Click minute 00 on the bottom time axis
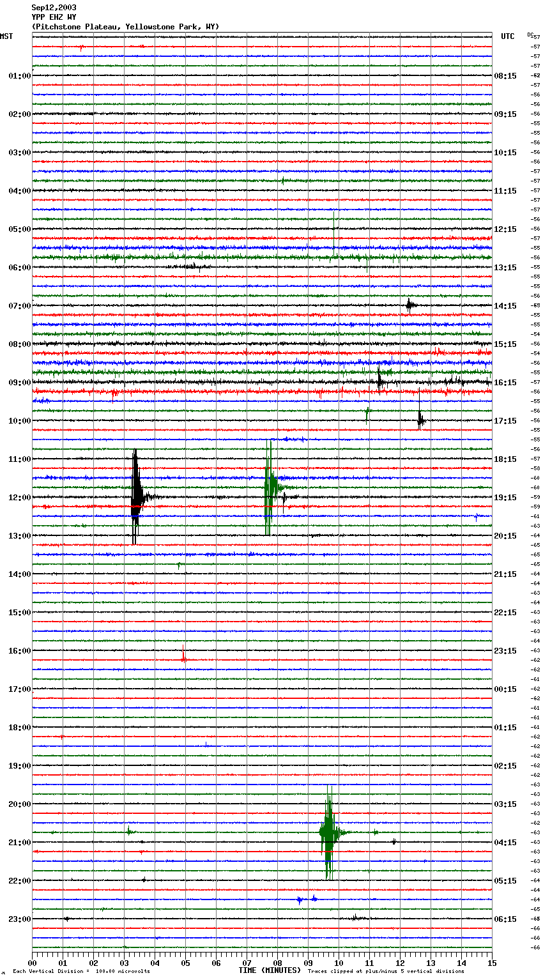The width and height of the screenshot is (543, 980). pos(33,963)
